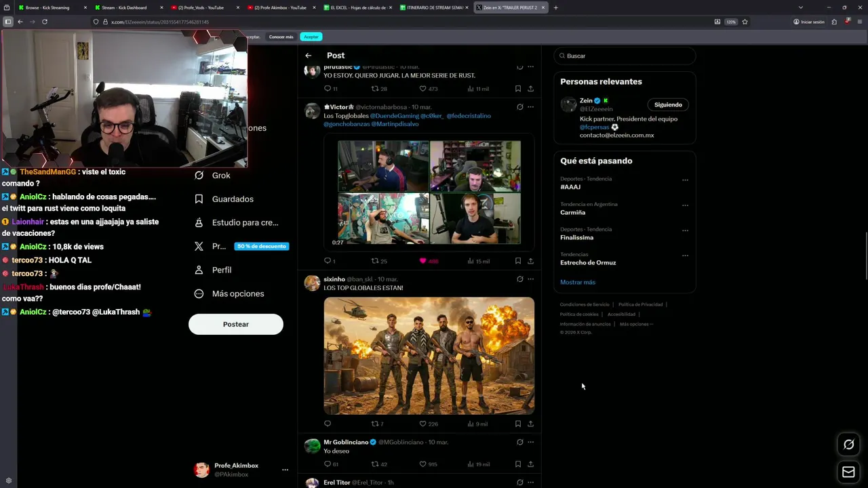Click the Postear button

tap(236, 324)
